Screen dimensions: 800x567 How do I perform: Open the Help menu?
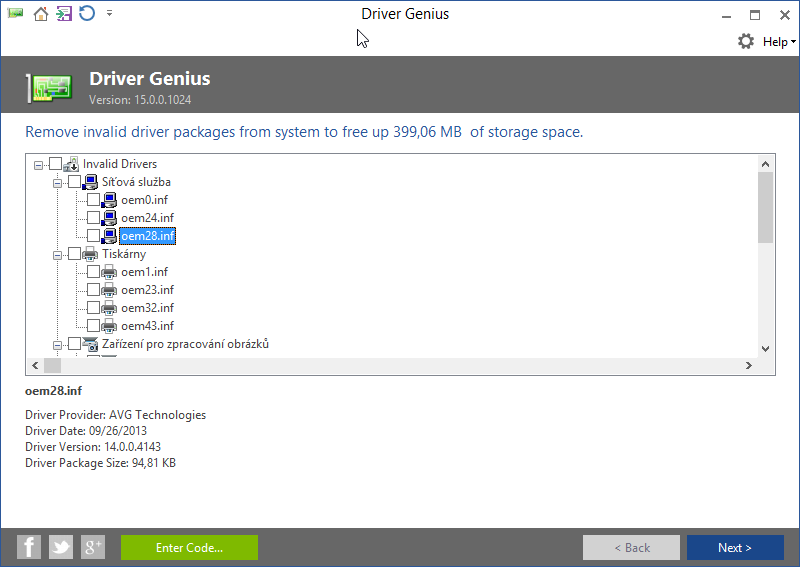778,42
